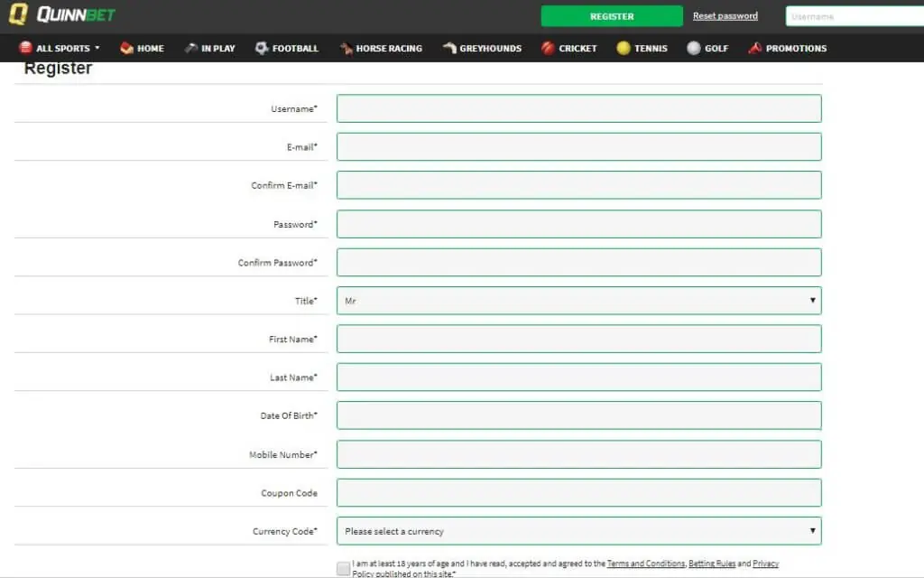
Task: Focus the Password* field
Action: coord(578,224)
